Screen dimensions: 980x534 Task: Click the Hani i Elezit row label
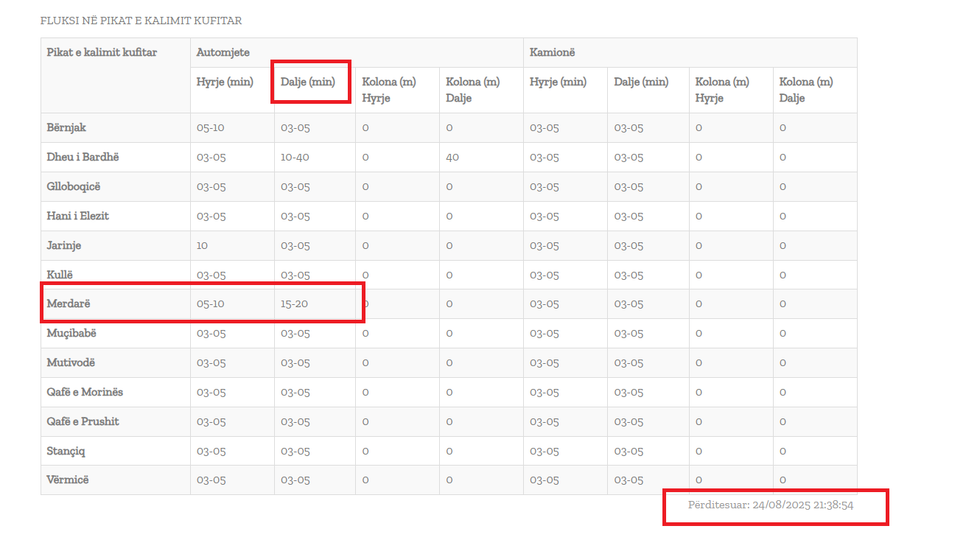[78, 216]
